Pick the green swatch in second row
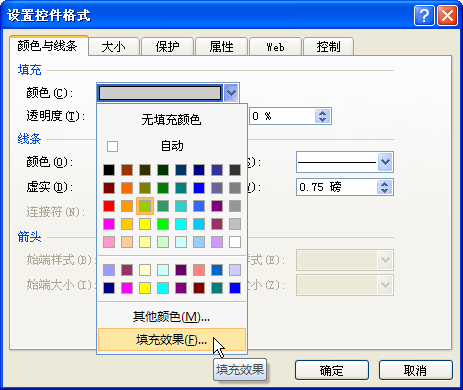This screenshot has width=463, height=390. (x=163, y=188)
